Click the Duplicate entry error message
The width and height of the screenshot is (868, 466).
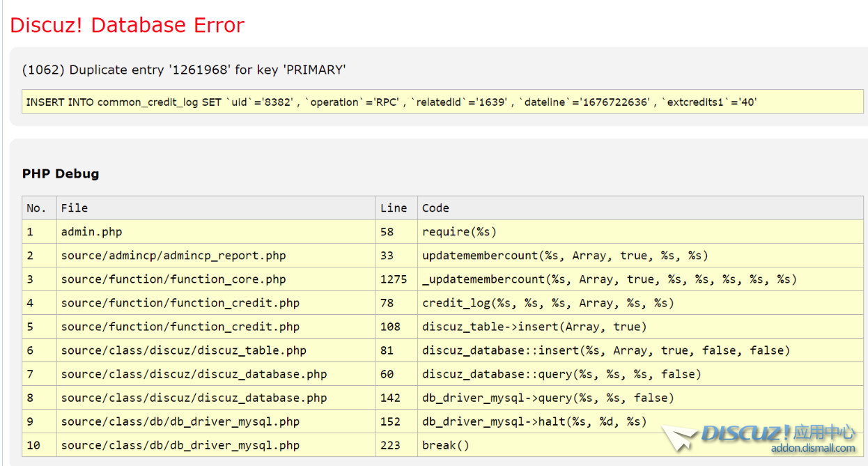pos(184,70)
